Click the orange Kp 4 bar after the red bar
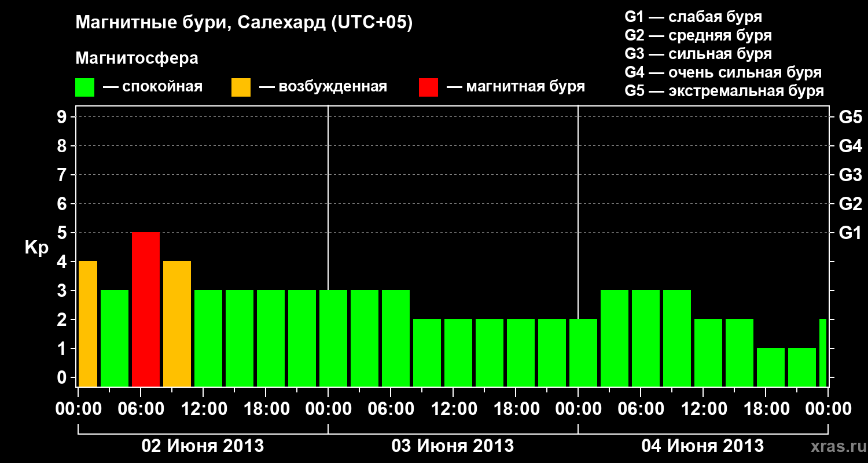 click(x=177, y=324)
